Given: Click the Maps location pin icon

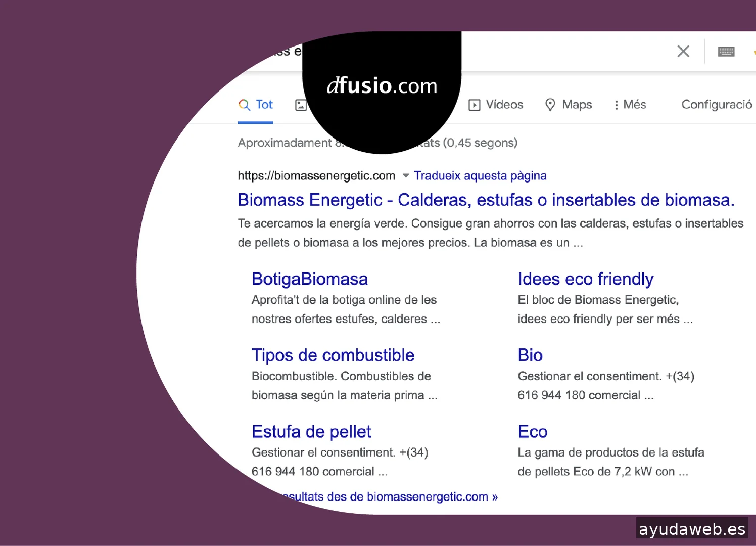Looking at the screenshot, I should [550, 105].
